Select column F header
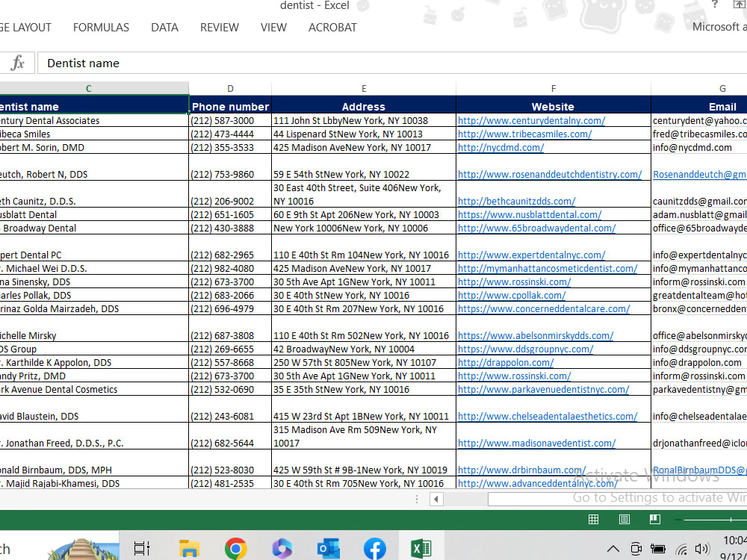747x560 pixels. [x=554, y=88]
